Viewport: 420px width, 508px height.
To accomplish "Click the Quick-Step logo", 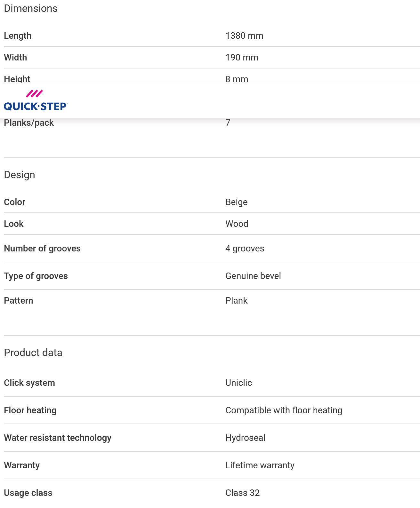I will [x=36, y=100].
